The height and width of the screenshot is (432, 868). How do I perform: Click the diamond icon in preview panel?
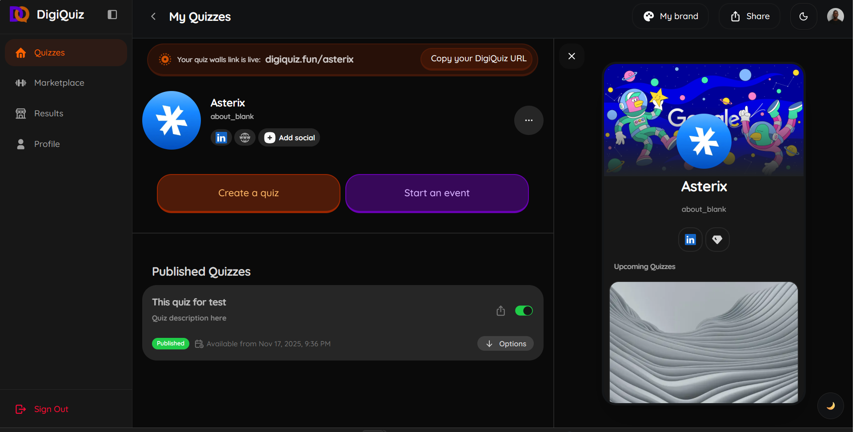tap(717, 240)
